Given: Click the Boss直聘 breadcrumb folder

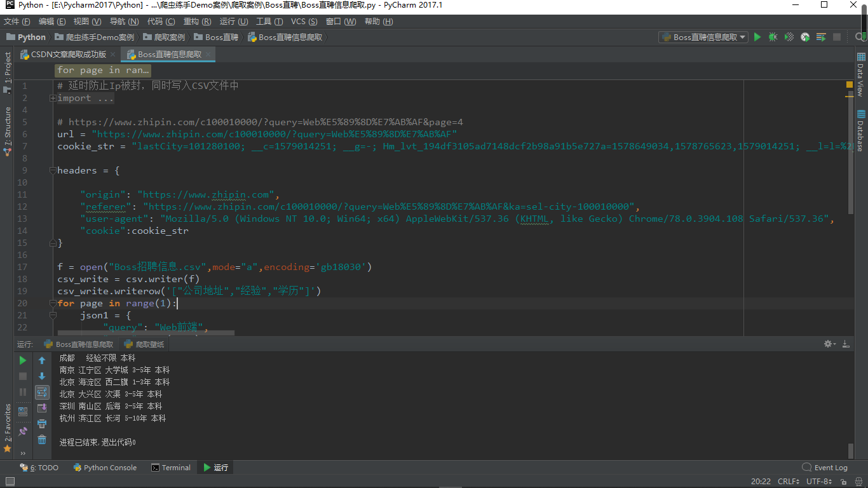Looking at the screenshot, I should tap(217, 37).
